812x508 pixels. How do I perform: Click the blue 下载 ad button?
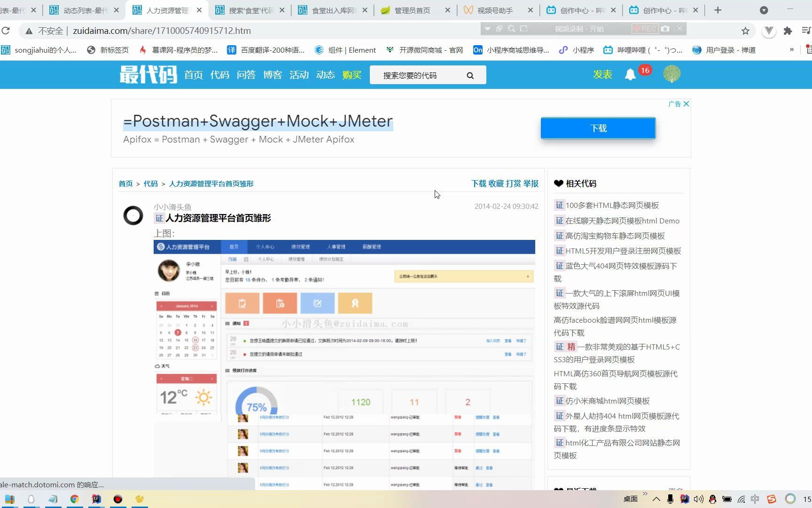click(x=598, y=128)
